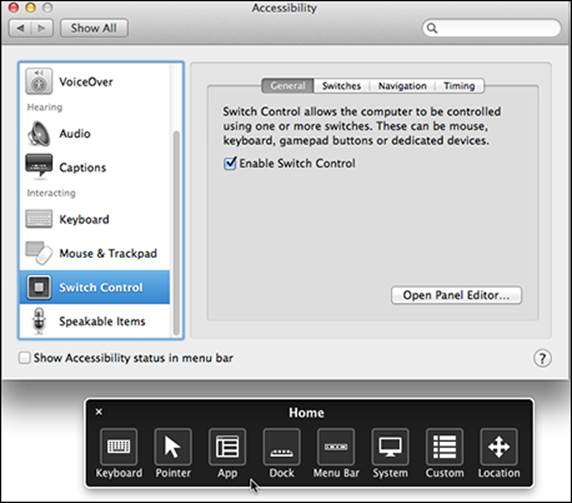Image resolution: width=572 pixels, height=503 pixels.
Task: Open the Keyboard panel in Home bar
Action: [x=119, y=446]
